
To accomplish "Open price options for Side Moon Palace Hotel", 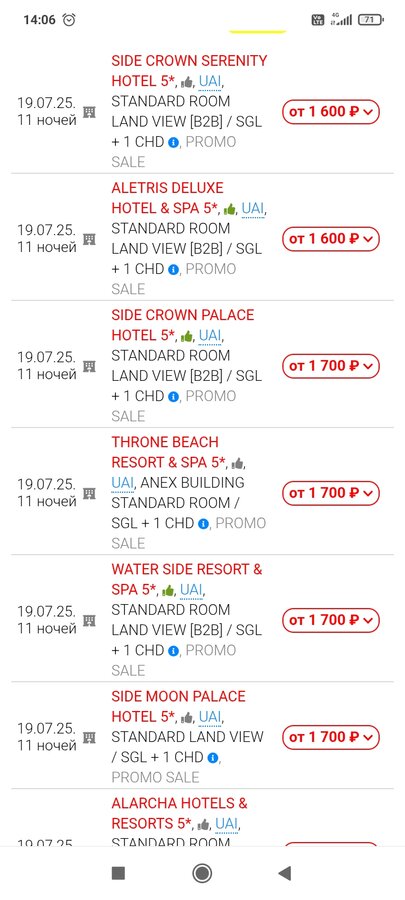I will coord(330,738).
